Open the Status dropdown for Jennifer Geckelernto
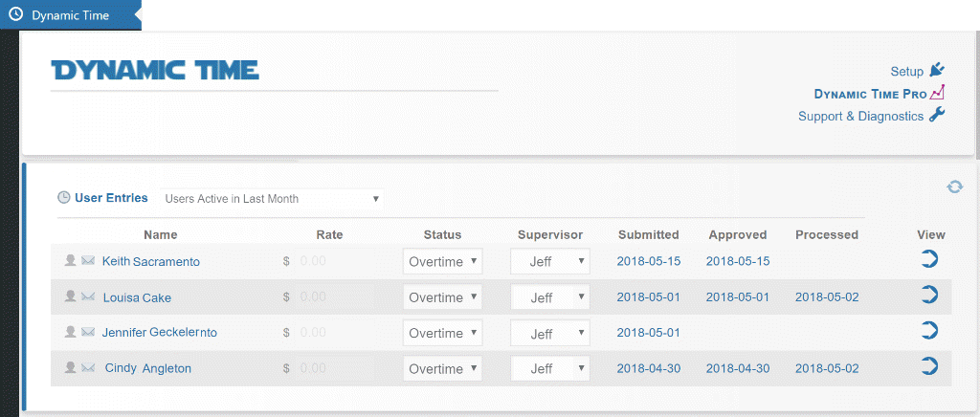This screenshot has height=417, width=980. click(442, 333)
